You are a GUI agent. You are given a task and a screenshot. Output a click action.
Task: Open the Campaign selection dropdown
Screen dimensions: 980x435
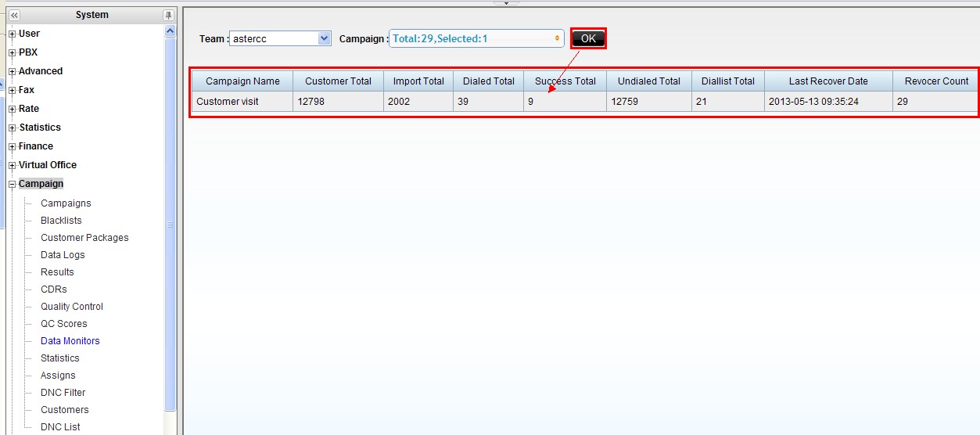(475, 38)
